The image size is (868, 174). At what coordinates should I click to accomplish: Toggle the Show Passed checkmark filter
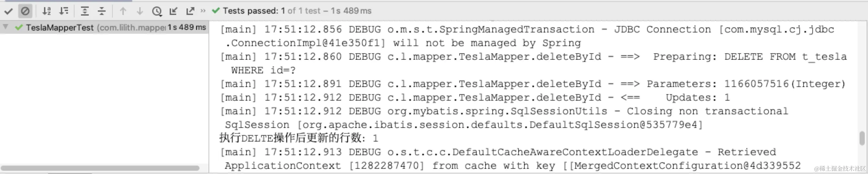(x=9, y=11)
